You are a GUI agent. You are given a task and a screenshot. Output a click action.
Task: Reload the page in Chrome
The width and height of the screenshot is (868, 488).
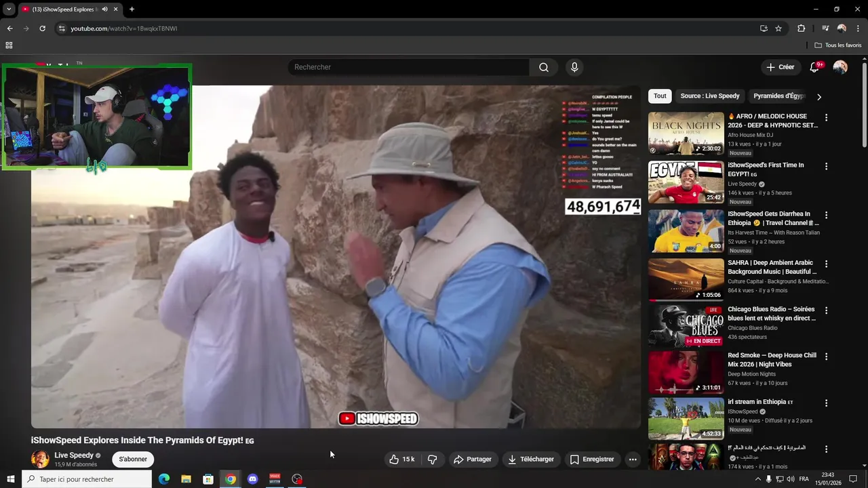pos(42,28)
